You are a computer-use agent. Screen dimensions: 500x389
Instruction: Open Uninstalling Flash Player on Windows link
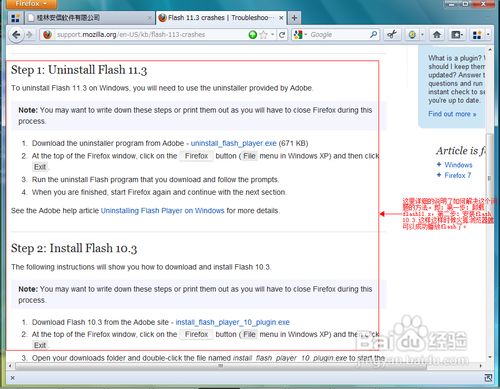tap(162, 211)
